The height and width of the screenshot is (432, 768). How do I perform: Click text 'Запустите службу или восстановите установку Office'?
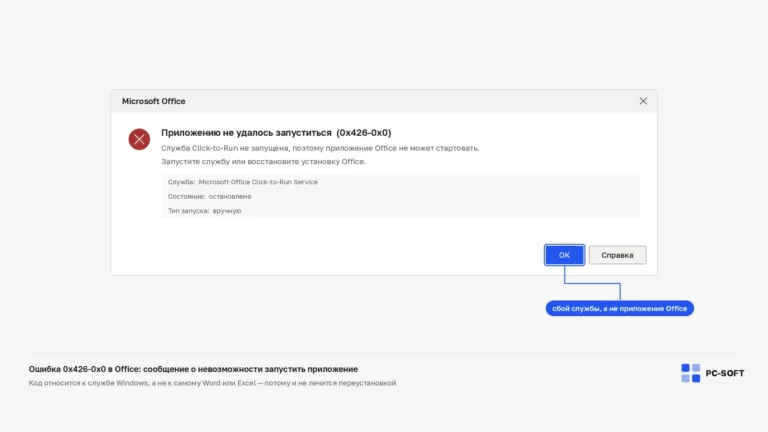pyautogui.click(x=263, y=162)
